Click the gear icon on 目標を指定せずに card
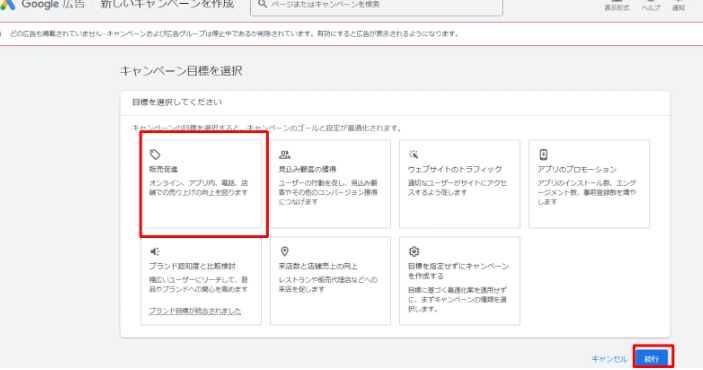703x370 pixels. point(413,251)
